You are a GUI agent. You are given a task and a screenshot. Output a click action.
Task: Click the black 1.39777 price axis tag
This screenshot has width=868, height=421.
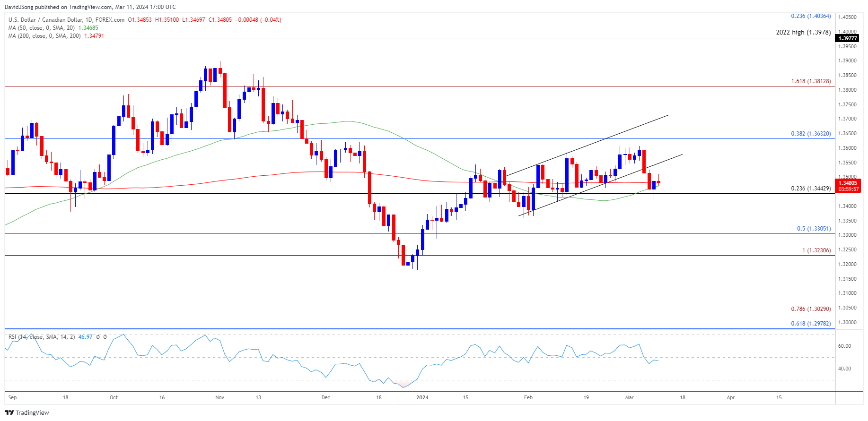(x=847, y=38)
